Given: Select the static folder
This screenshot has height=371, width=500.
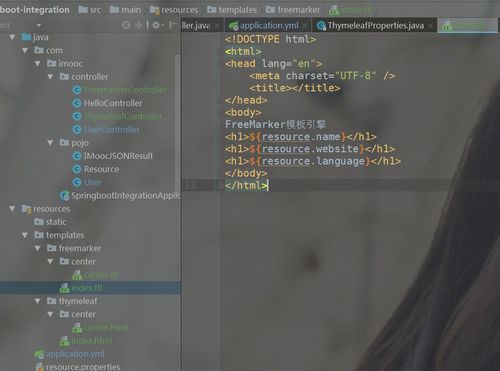Looking at the screenshot, I should tap(56, 222).
